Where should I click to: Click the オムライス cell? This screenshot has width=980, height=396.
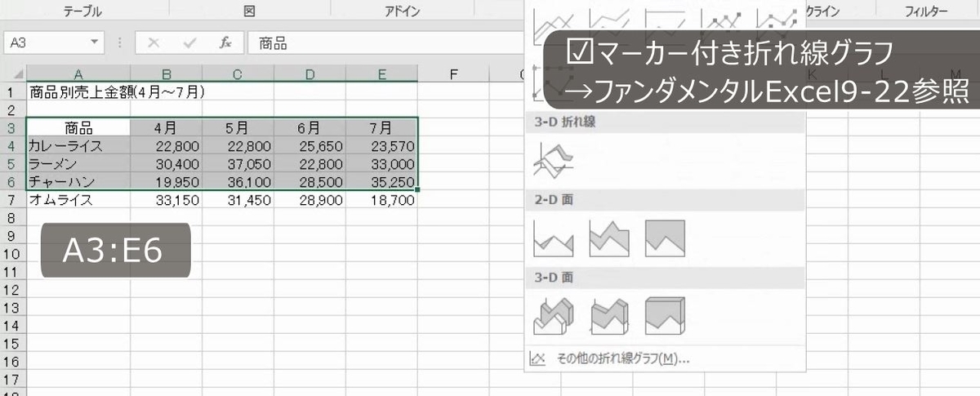click(x=78, y=199)
